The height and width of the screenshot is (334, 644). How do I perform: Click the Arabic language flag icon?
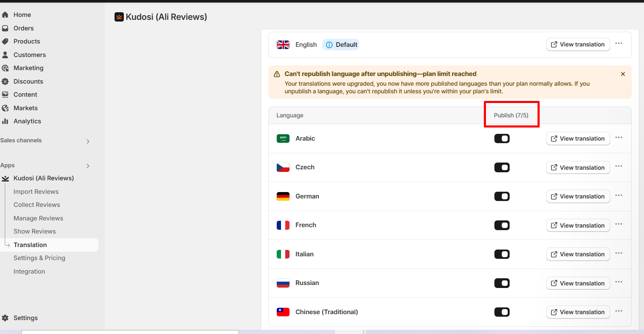point(283,138)
